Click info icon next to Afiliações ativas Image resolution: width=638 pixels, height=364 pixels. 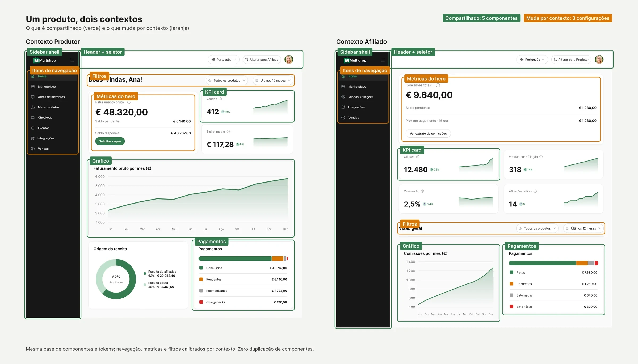pyautogui.click(x=535, y=191)
